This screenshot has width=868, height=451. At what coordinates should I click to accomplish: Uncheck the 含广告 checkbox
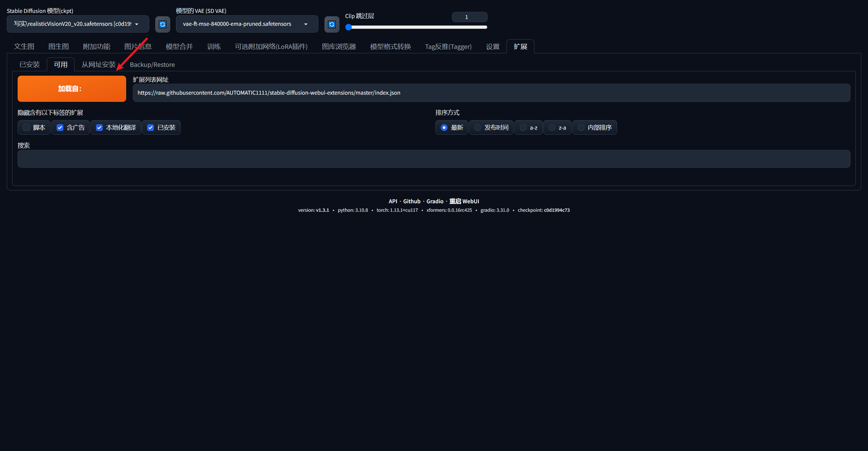pos(60,128)
